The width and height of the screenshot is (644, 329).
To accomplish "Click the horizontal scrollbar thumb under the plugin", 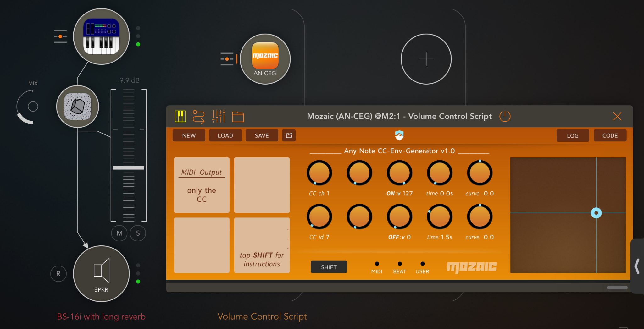I will coord(617,288).
